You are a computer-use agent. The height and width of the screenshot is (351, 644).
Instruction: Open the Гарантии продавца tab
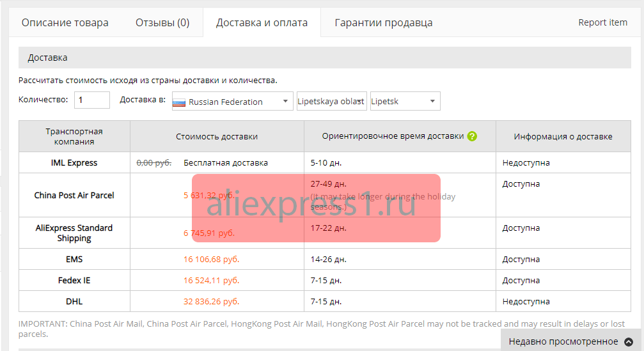click(x=384, y=22)
